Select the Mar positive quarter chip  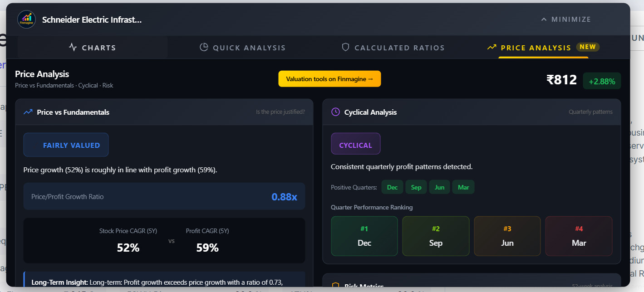[x=463, y=187]
